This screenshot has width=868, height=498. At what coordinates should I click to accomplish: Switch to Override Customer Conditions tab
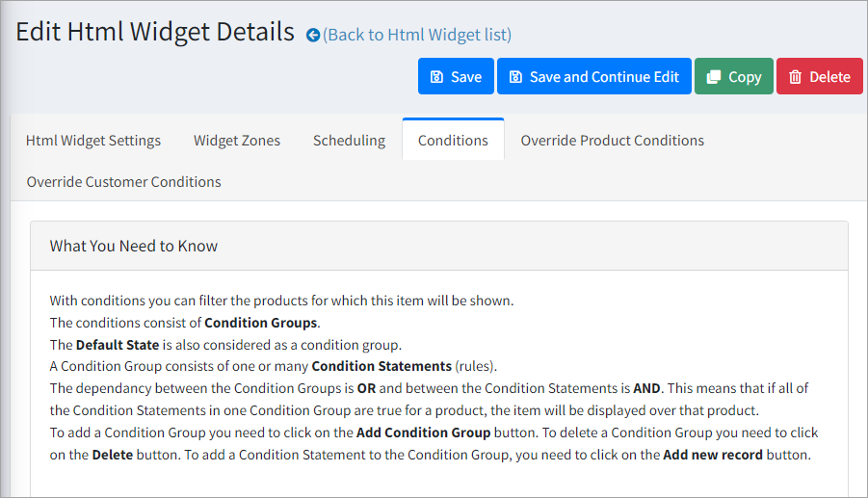coord(124,182)
